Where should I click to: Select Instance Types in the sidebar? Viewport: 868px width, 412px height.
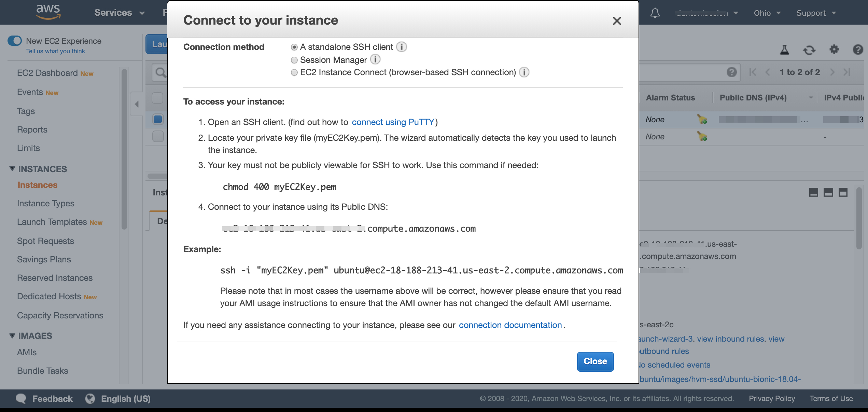coord(45,203)
